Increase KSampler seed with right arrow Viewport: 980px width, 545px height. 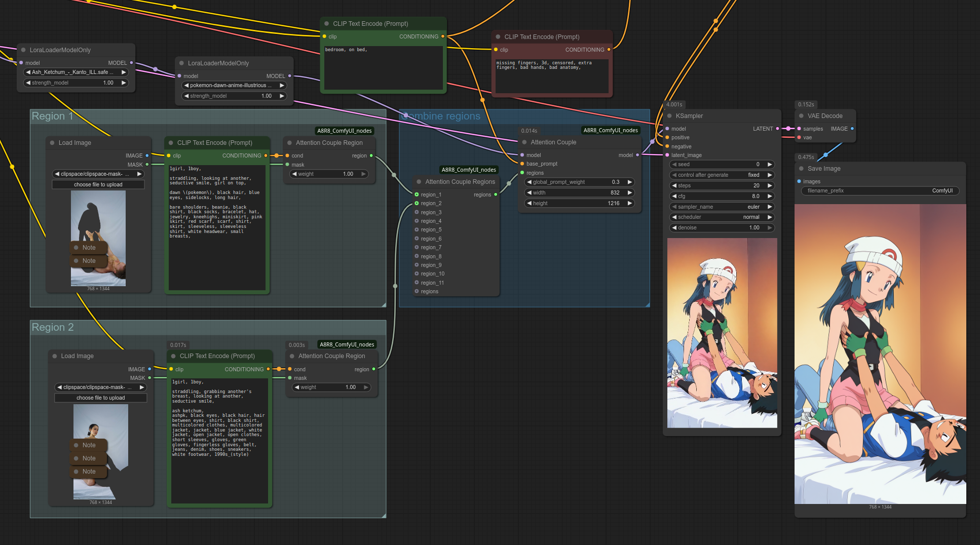point(770,164)
